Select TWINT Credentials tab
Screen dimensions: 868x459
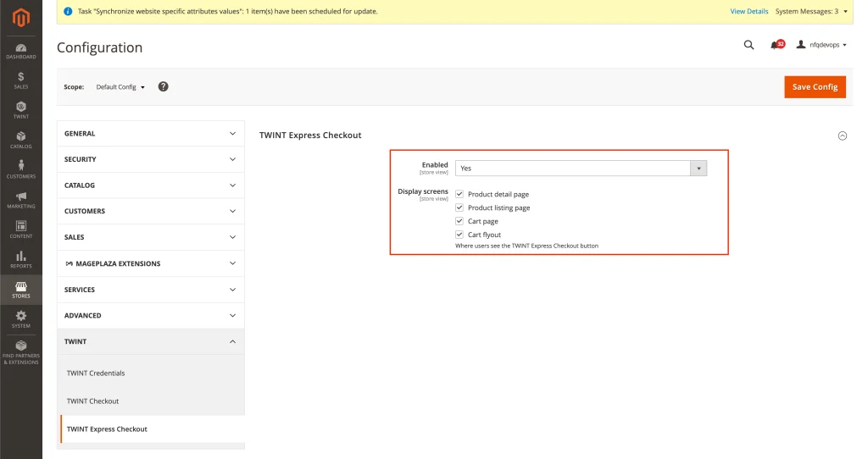pyautogui.click(x=96, y=373)
